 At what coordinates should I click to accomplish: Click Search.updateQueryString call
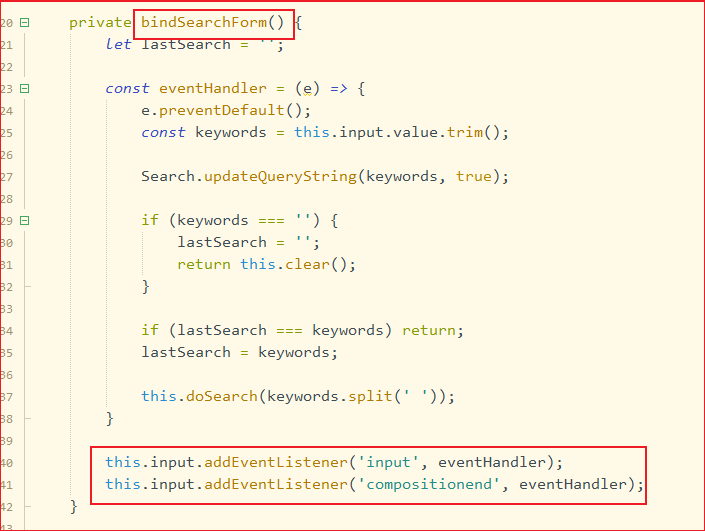click(325, 177)
